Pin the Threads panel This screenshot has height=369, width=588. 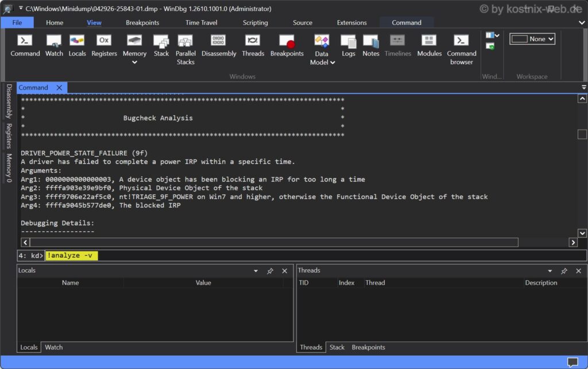coord(564,271)
